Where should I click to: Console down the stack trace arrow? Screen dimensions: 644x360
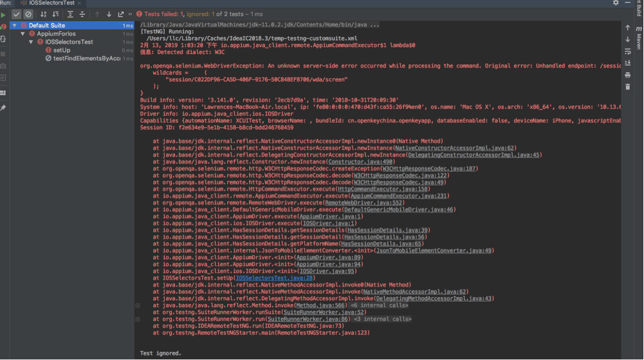pos(627,39)
